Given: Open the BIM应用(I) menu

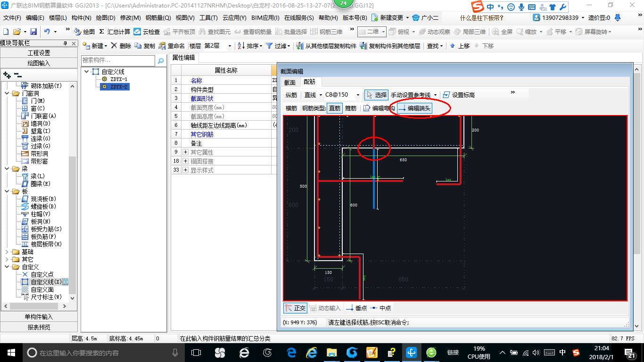Looking at the screenshot, I should [x=265, y=17].
